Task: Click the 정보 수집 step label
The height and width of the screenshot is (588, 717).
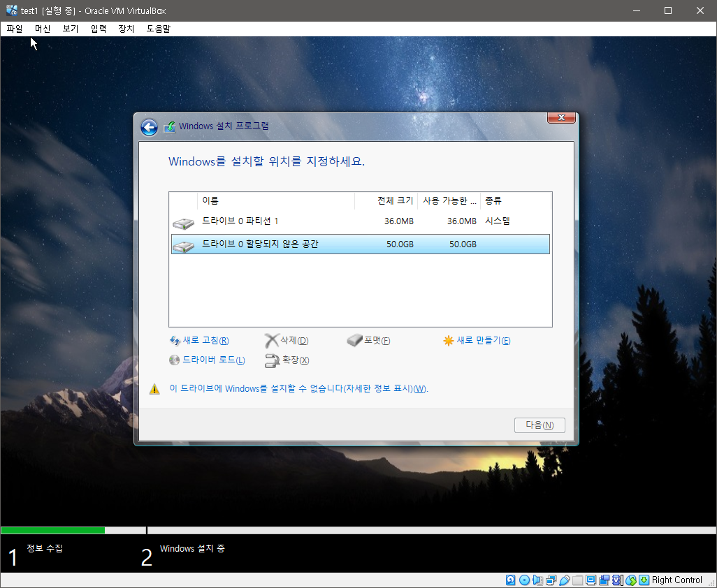Action: [x=44, y=547]
